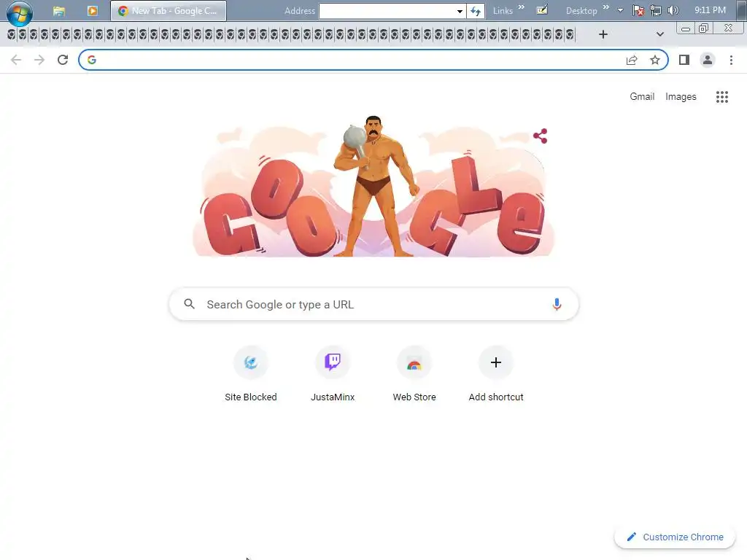Open the Windows Explorer taskbar icon
The height and width of the screenshot is (560, 747).
click(x=58, y=11)
